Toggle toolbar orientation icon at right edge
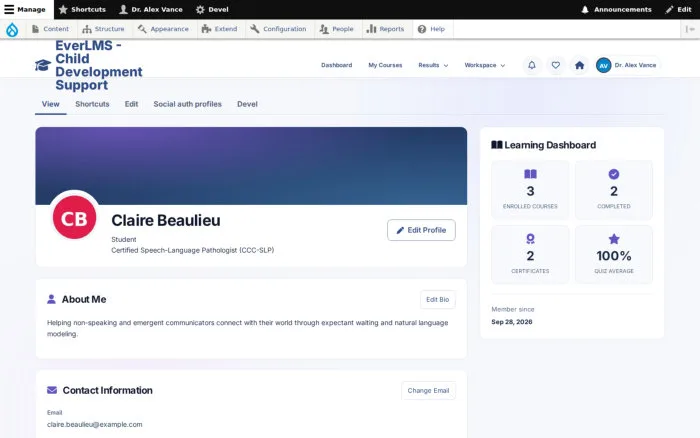 [690, 29]
